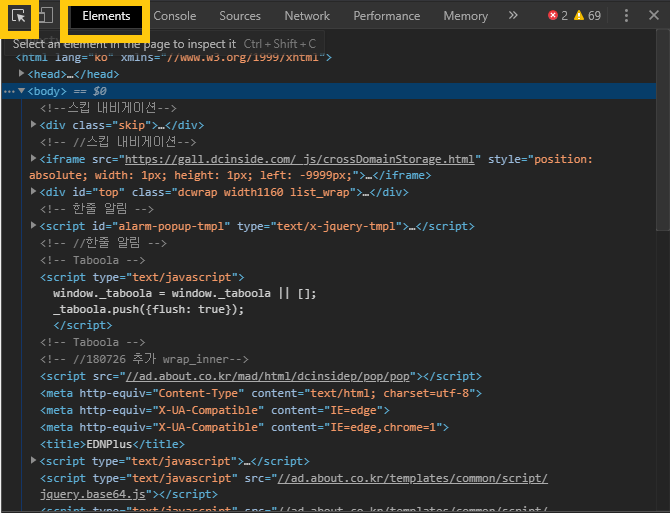Select the meta Content-Type charset row
Viewport: 670px width, 513px height.
pos(261,393)
